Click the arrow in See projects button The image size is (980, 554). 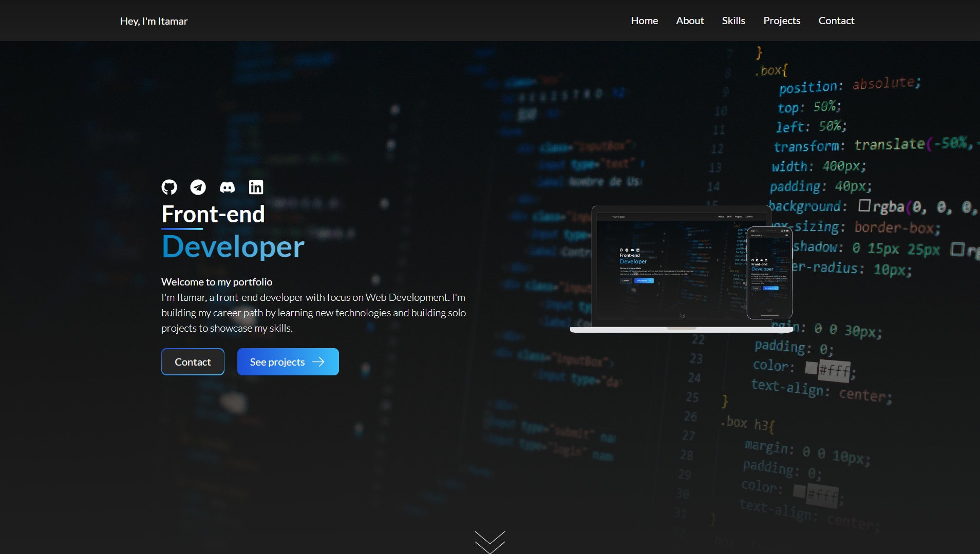click(x=318, y=362)
